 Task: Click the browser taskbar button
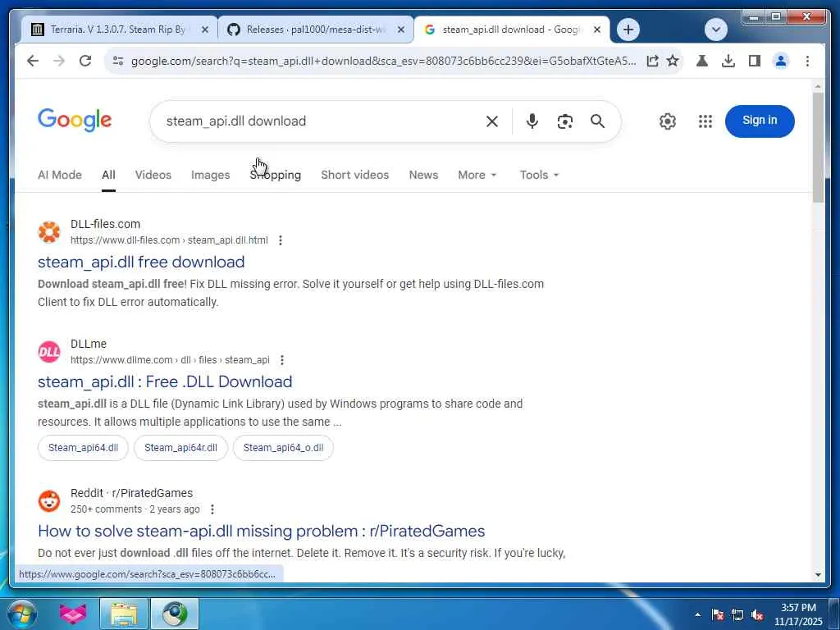[x=175, y=614]
